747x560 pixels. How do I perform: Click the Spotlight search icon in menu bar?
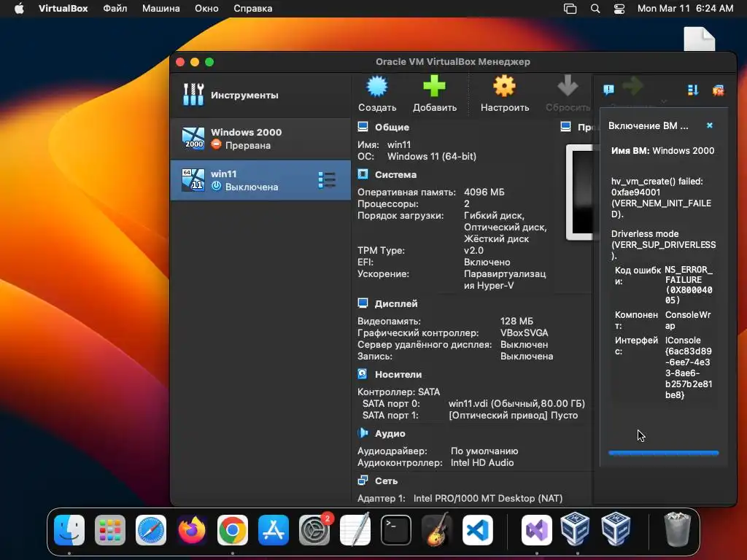tap(595, 9)
